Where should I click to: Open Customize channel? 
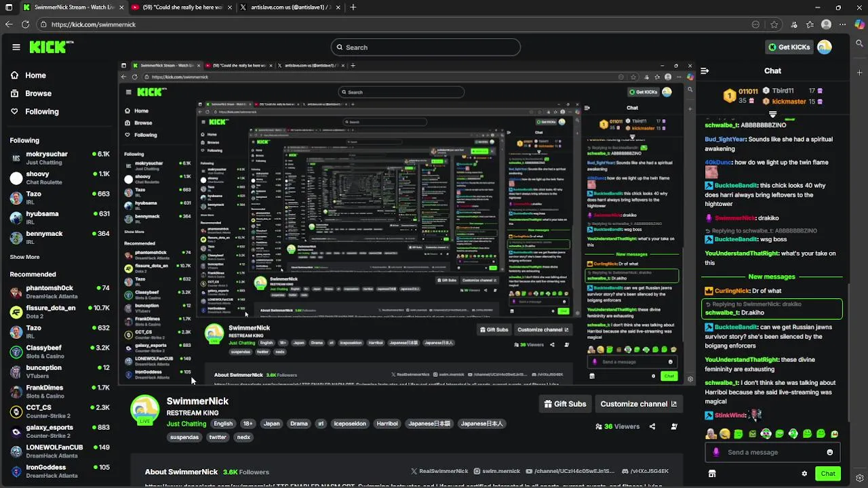tap(638, 404)
